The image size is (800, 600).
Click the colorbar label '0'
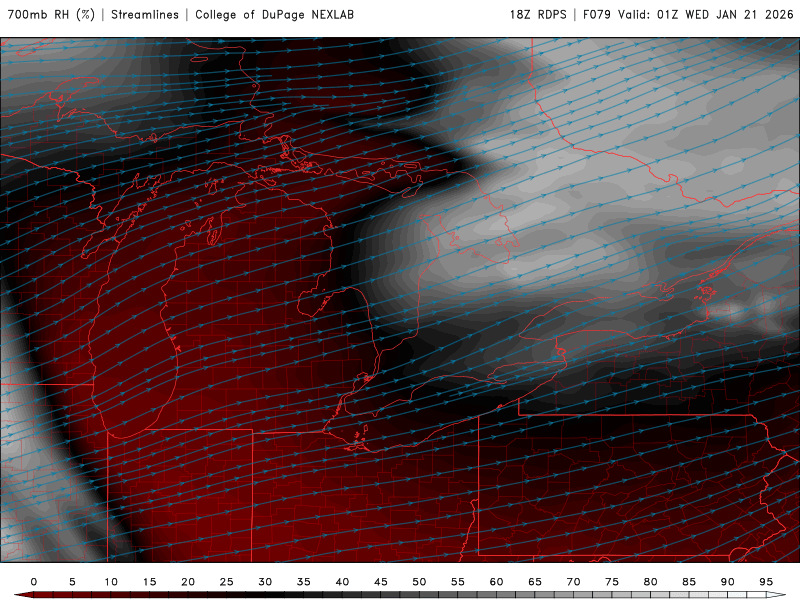(x=34, y=582)
